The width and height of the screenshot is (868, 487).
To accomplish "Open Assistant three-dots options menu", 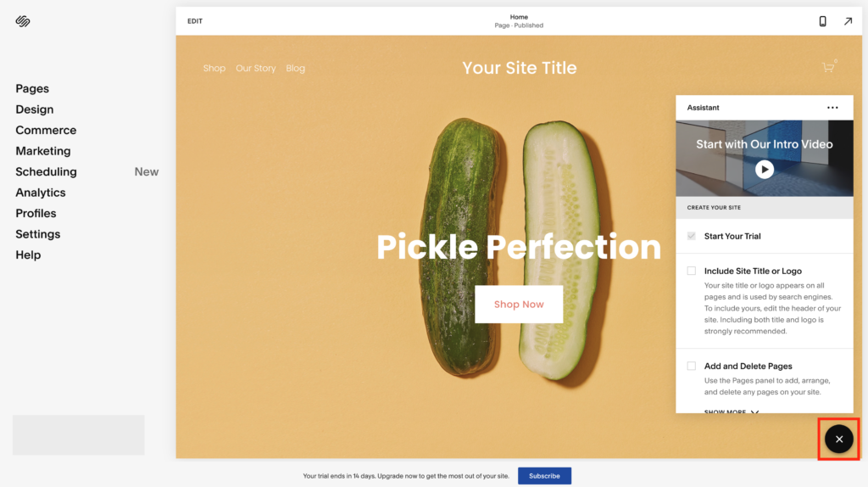I will (832, 108).
